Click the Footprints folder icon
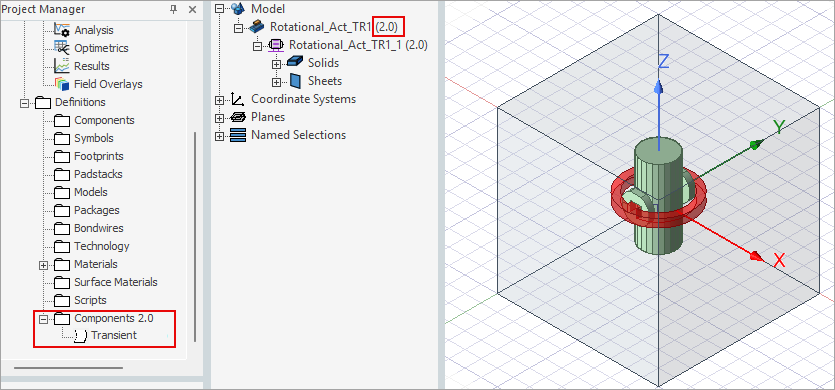Screen dimensions: 835x390 coord(62,157)
